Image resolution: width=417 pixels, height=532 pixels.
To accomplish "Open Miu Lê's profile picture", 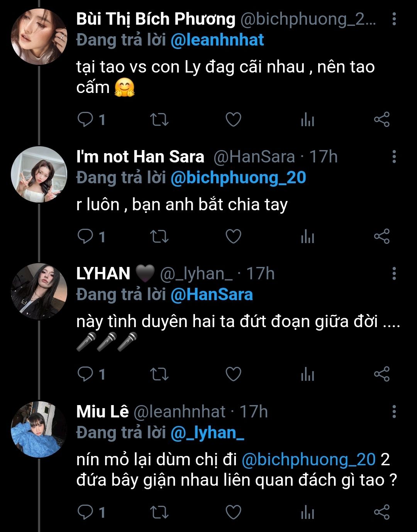I will 39,429.
